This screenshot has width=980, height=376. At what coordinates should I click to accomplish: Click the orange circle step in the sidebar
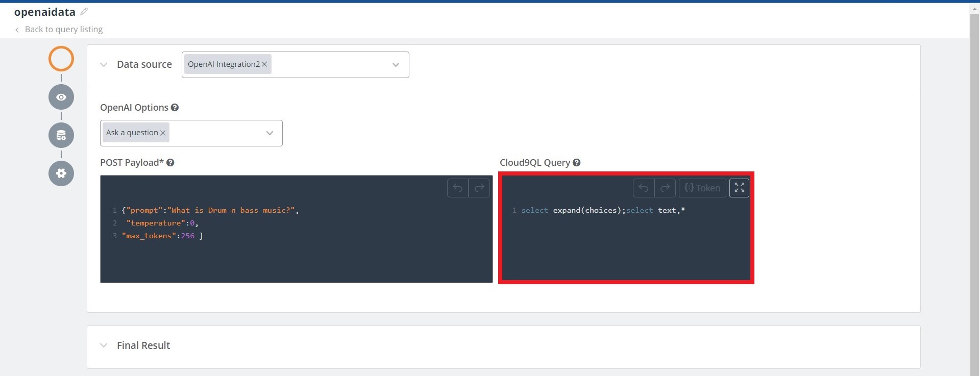(61, 59)
